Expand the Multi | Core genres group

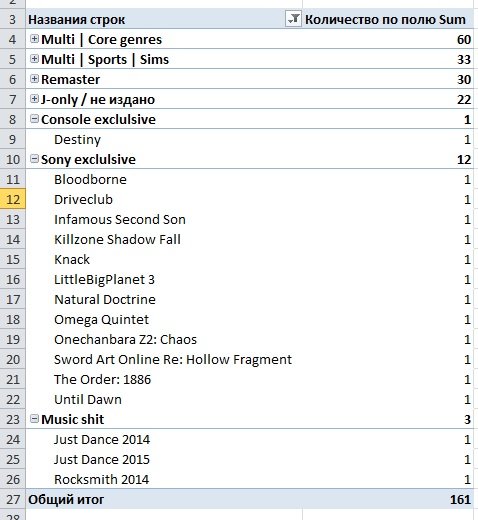click(x=34, y=39)
